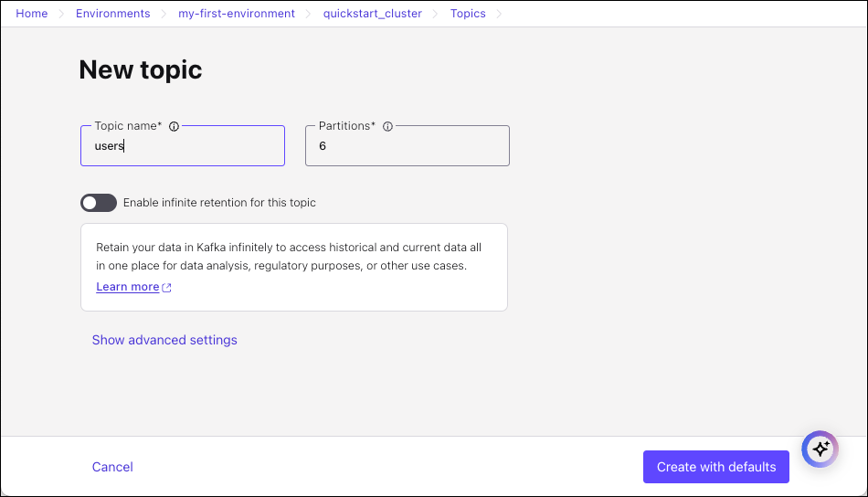Screen dimensions: 868x497
Task: Click chevron between Environments and my-first-environment
Action: pos(164,14)
